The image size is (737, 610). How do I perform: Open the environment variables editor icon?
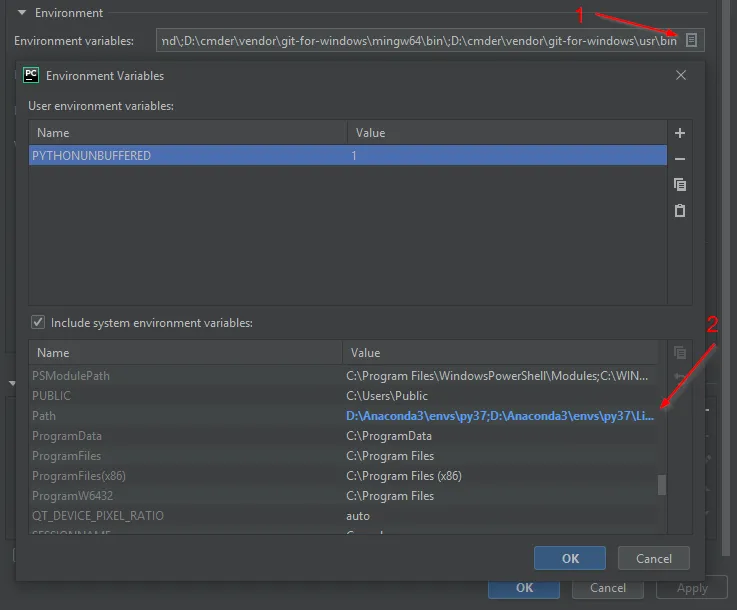point(691,40)
